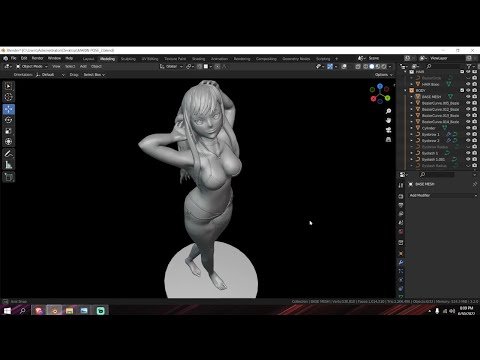Image resolution: width=480 pixels, height=360 pixels.
Task: Select the Add Cube tool
Action: click(9, 177)
